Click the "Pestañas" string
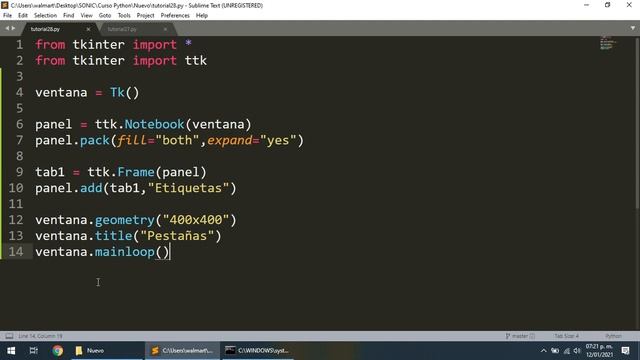Screen dimensions: 640x360 pos(177,236)
